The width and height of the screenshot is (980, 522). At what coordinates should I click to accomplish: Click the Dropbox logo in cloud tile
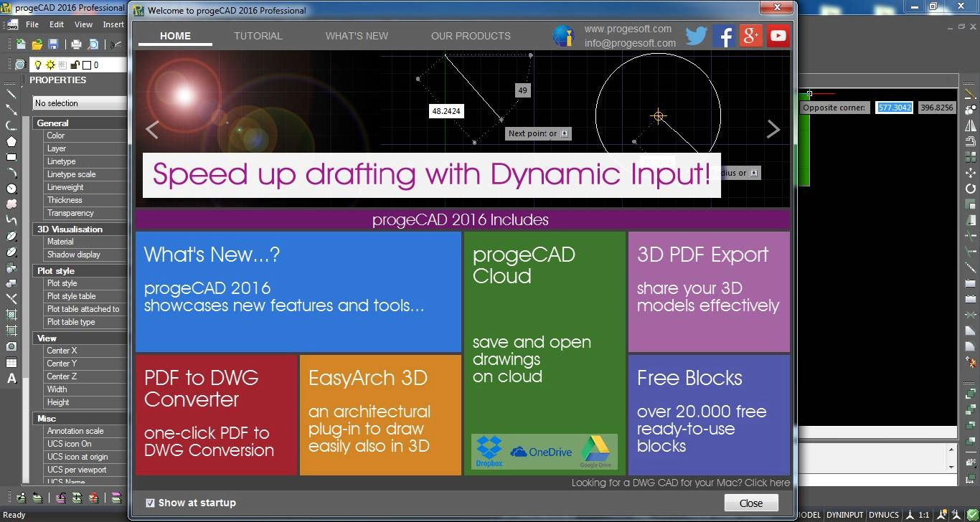pos(489,452)
